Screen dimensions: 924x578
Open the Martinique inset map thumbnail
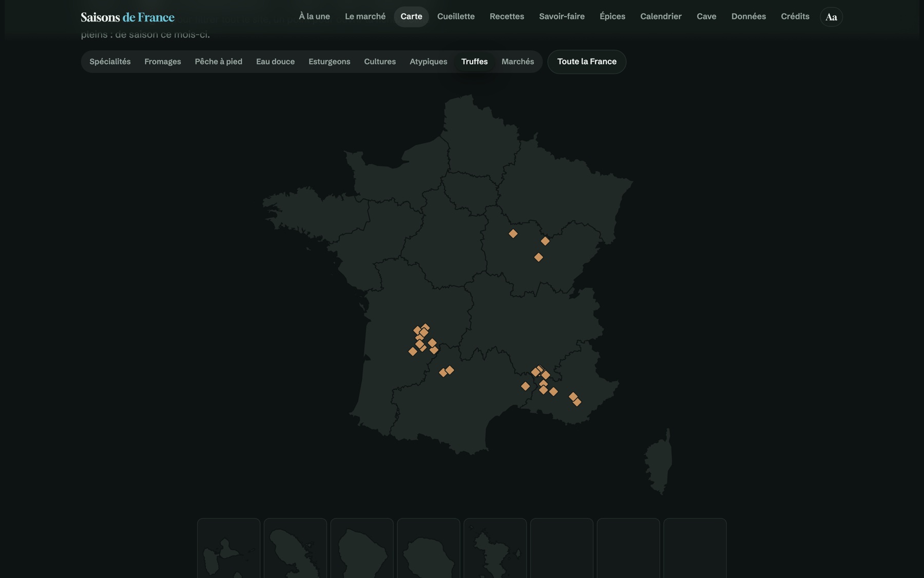coord(295,548)
